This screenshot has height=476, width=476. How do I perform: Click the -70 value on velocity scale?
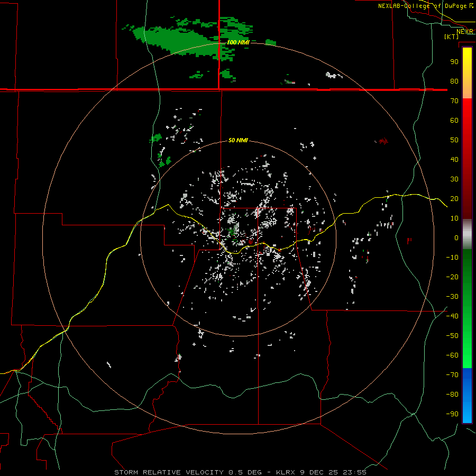[452, 375]
